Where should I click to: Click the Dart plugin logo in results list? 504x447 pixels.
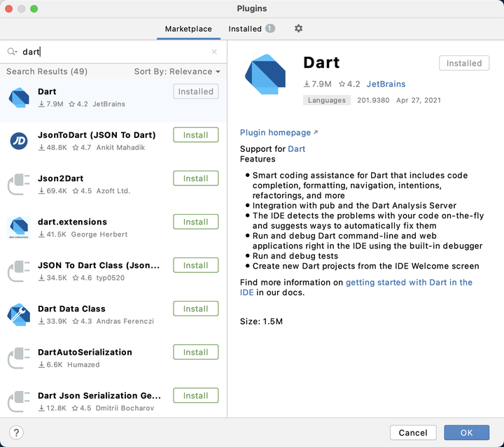pos(19,97)
